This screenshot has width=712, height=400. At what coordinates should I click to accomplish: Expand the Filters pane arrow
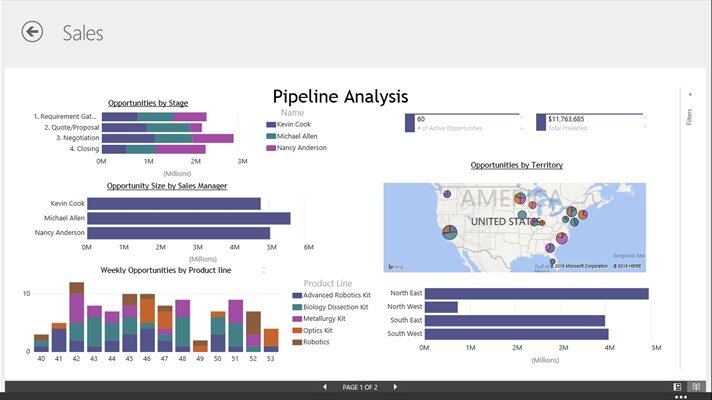[x=690, y=94]
